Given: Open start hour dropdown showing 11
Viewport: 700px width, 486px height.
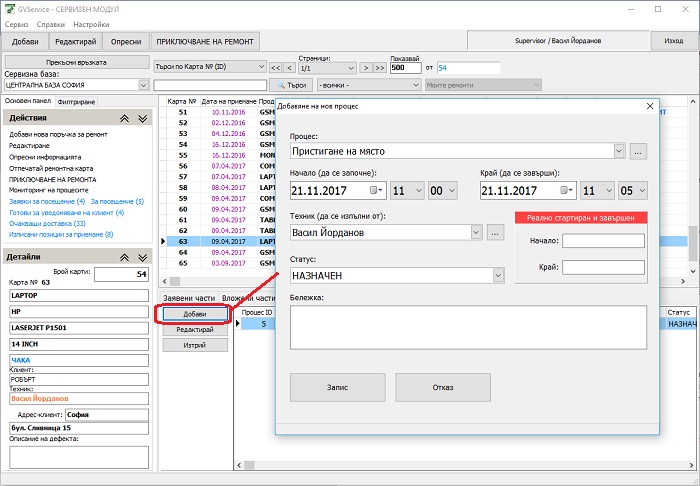Looking at the screenshot, I should pos(407,191).
